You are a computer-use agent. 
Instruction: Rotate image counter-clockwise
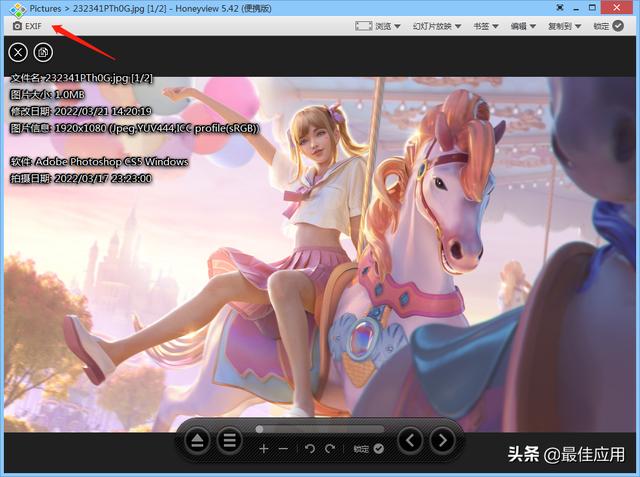click(x=310, y=449)
